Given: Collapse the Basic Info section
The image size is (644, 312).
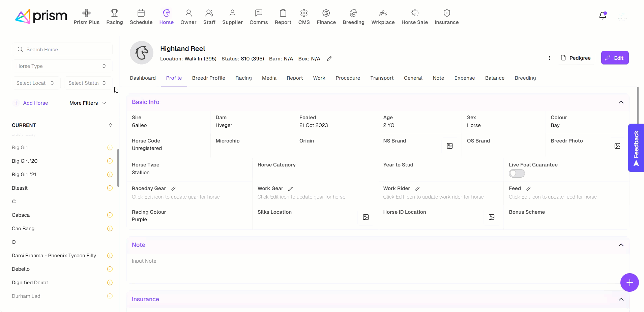Looking at the screenshot, I should (x=621, y=102).
